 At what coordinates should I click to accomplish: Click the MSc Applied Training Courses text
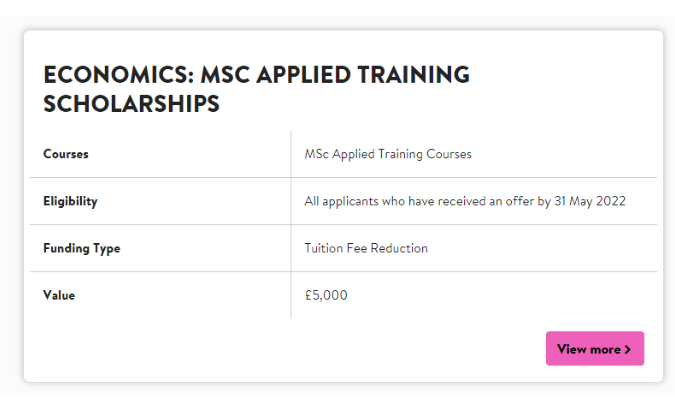(x=387, y=154)
